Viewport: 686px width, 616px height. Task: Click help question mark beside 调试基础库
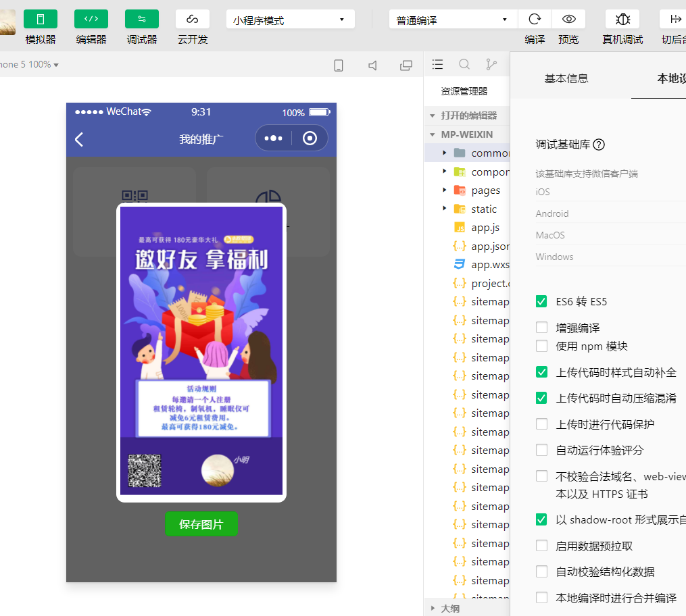[x=599, y=145]
